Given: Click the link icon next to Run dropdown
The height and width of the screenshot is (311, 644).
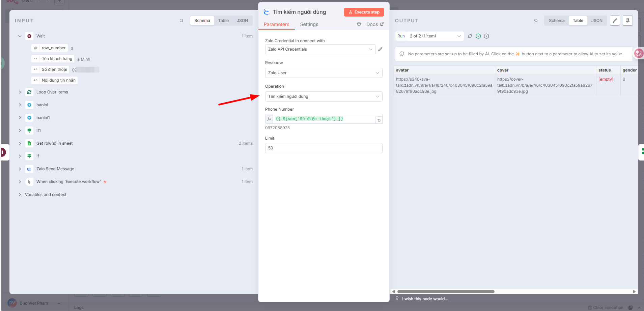Looking at the screenshot, I should (470, 36).
